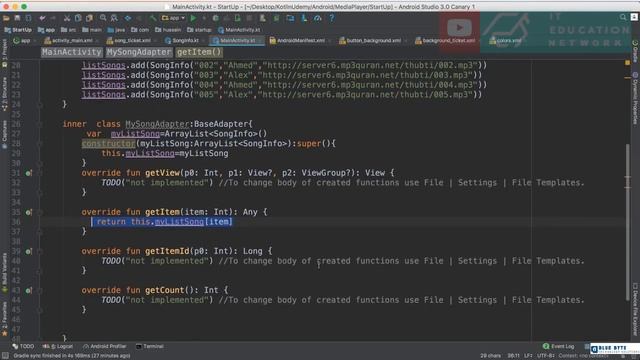Click the MainActivity structure breadcrumb
The image size is (640, 360).
coord(71,52)
